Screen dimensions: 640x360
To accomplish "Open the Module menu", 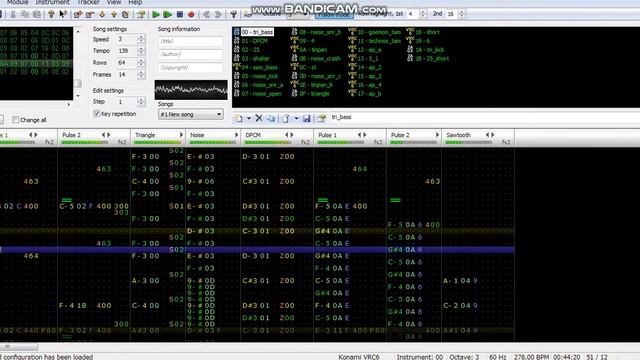I will point(18,2).
